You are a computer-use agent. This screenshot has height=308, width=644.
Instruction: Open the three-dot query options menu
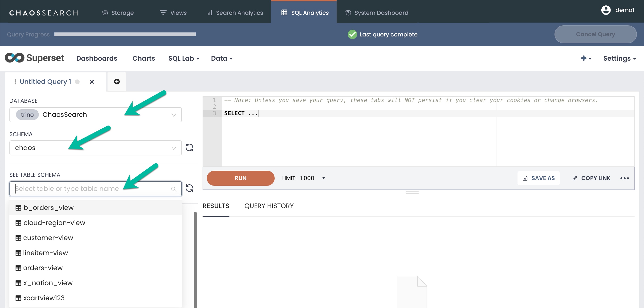(x=624, y=178)
